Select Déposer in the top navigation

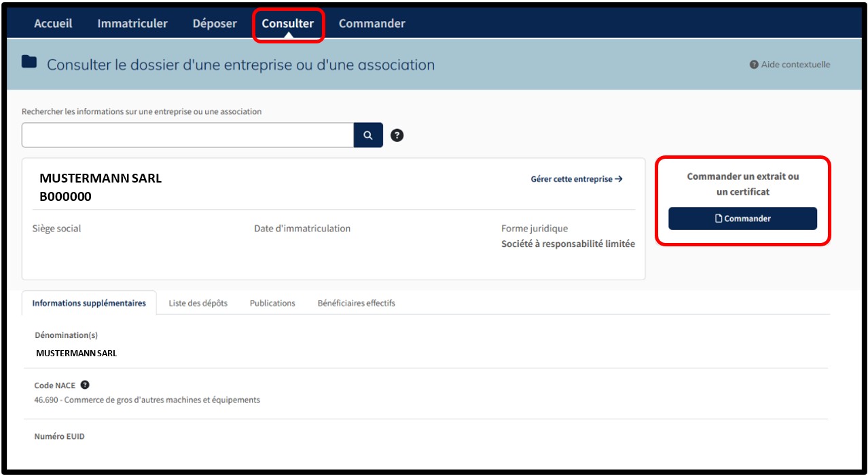pyautogui.click(x=215, y=24)
